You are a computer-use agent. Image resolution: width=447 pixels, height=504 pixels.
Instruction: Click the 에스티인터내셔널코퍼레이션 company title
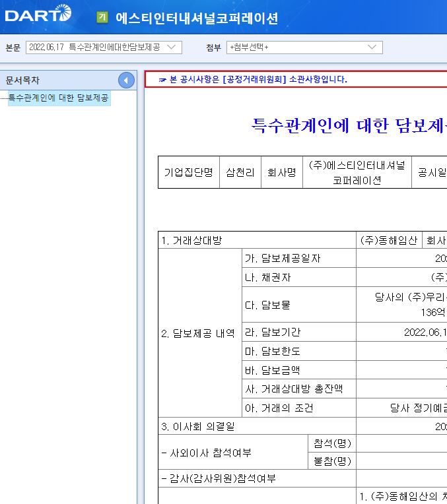197,18
